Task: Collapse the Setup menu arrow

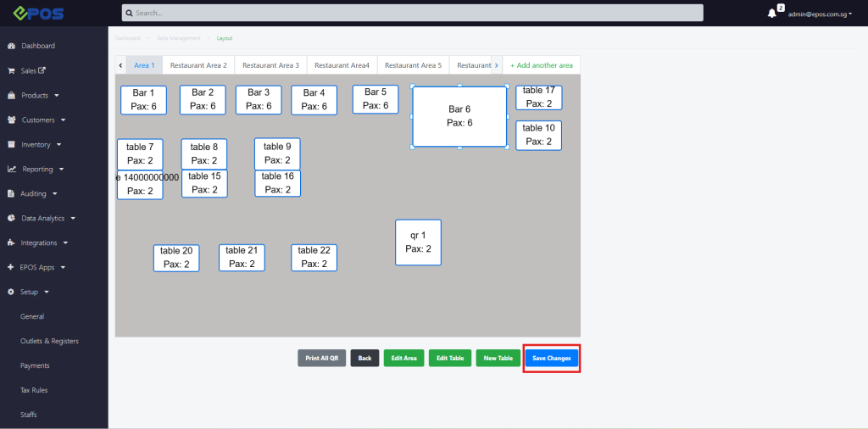Action: (x=47, y=292)
